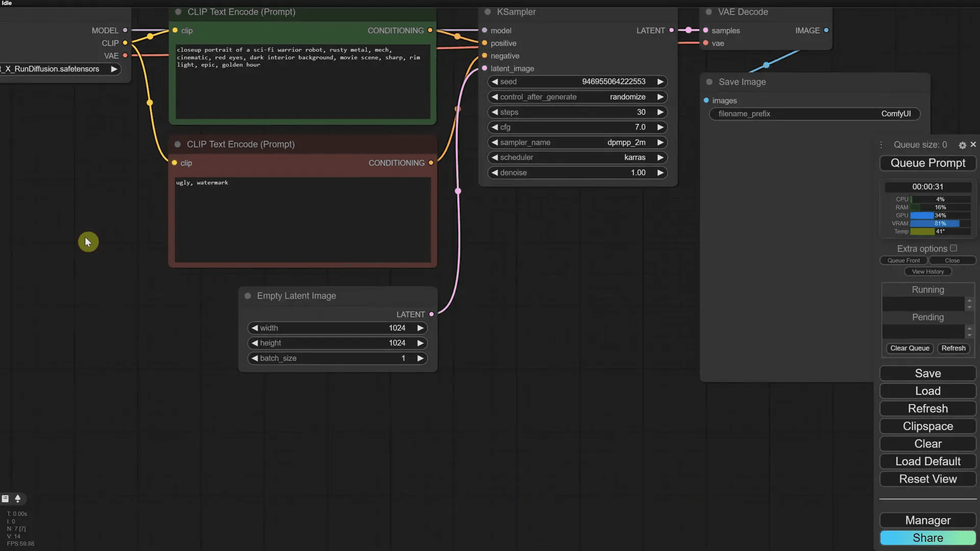Viewport: 980px width, 551px height.
Task: Increase latent width with right arrow
Action: pos(420,328)
